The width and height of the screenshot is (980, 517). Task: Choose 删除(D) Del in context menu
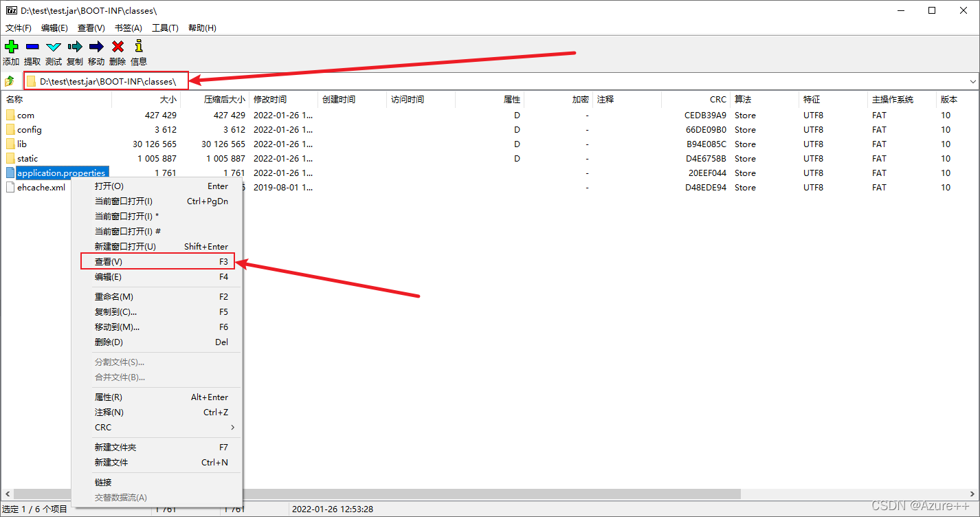click(157, 342)
